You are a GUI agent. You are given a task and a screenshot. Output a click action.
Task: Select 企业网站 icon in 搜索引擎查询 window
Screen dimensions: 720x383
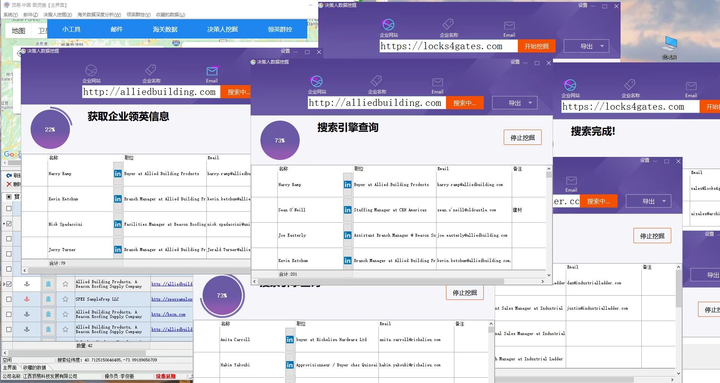click(x=316, y=82)
